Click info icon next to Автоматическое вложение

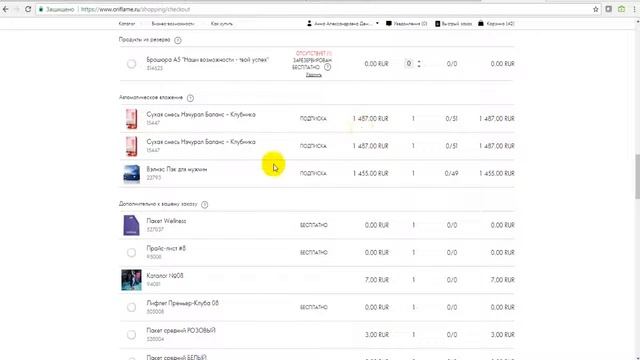190,98
